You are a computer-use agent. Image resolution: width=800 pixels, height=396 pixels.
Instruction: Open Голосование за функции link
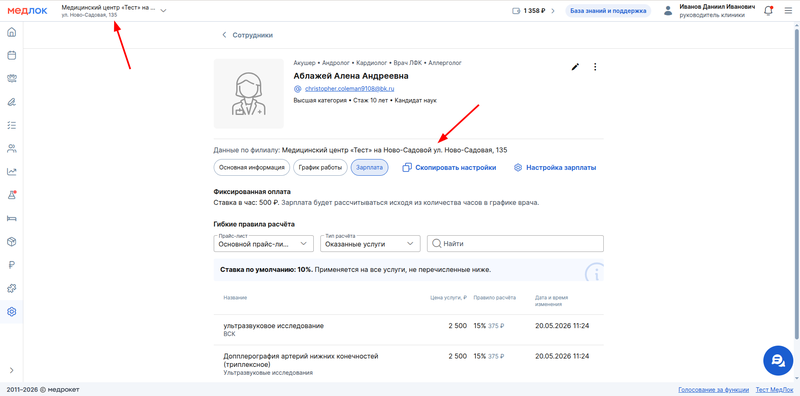(713, 389)
